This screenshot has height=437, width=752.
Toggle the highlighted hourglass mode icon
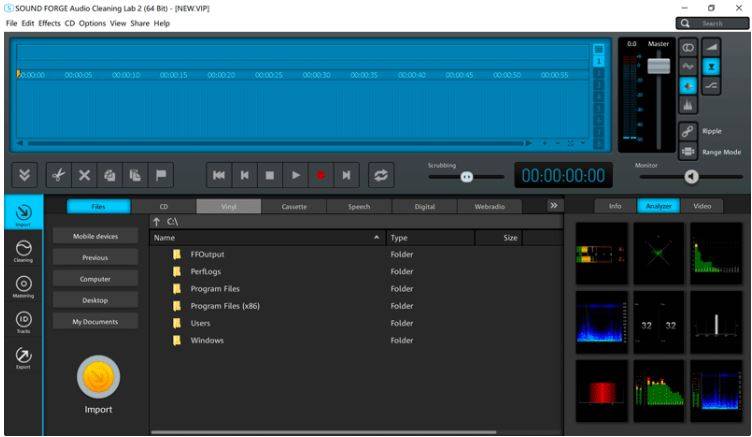pos(711,67)
